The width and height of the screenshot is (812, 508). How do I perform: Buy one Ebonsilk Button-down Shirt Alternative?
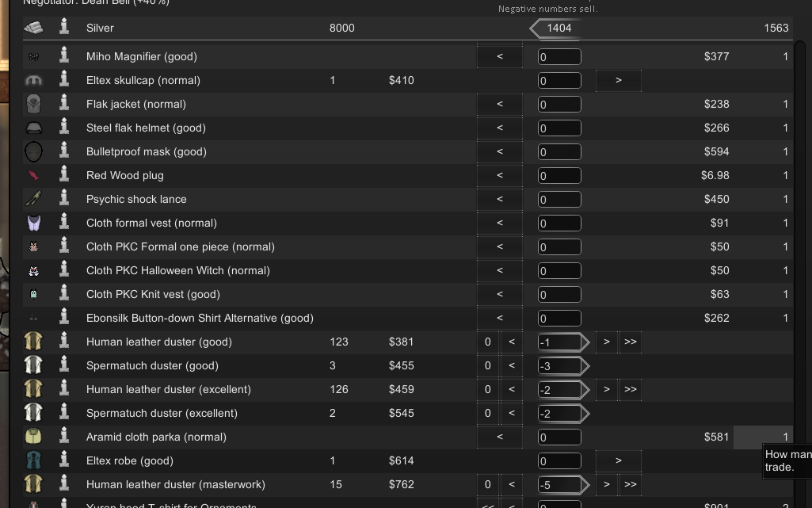[x=500, y=318]
